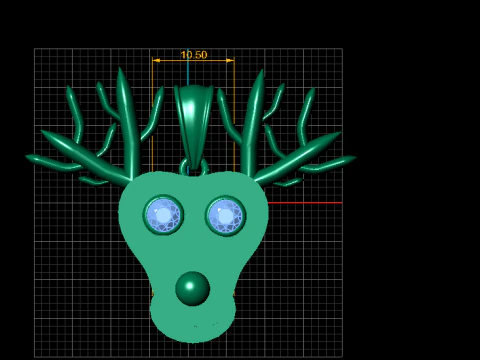Viewport: 480px width, 360px height.
Task: Click the right arrowhead of the dimension line
Action: click(x=230, y=60)
